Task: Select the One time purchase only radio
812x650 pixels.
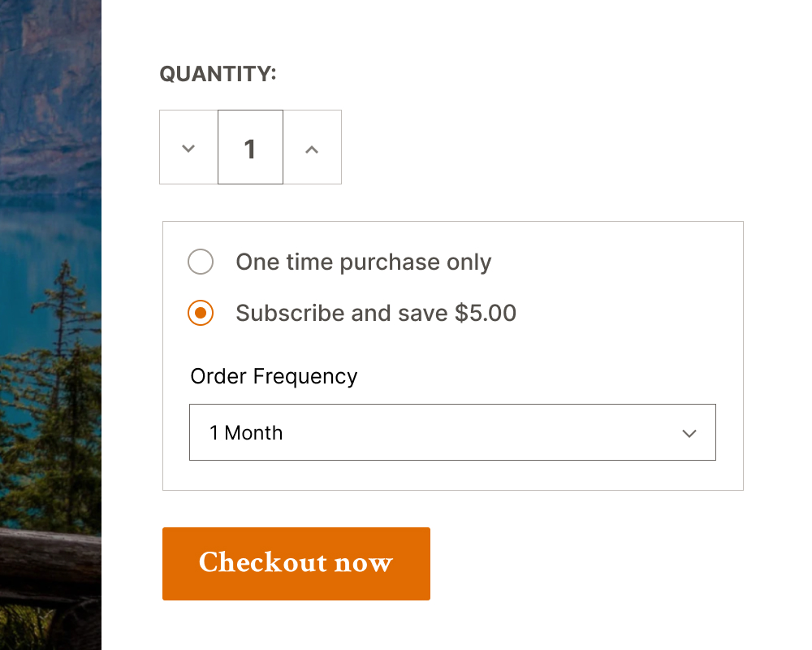Action: (201, 262)
